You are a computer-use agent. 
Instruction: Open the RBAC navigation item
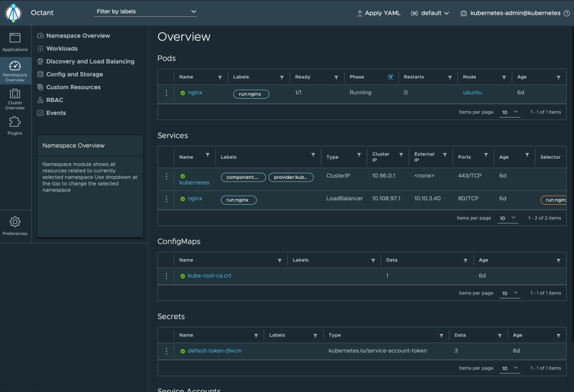pyautogui.click(x=54, y=100)
